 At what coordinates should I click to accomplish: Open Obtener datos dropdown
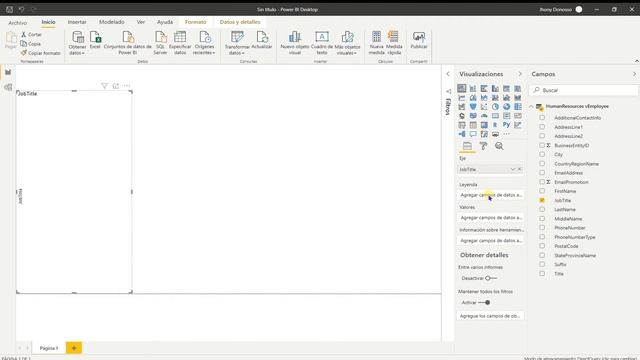click(x=77, y=42)
